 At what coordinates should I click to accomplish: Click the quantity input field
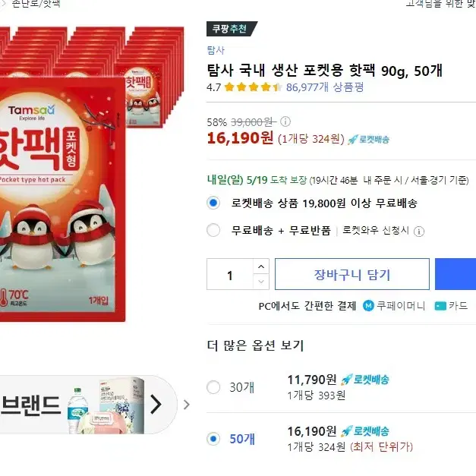pyautogui.click(x=230, y=274)
